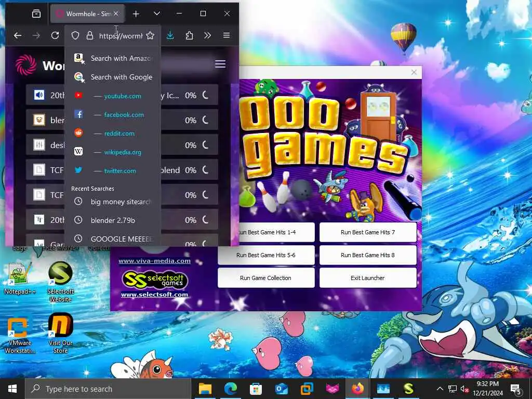The image size is (532, 399).
Task: Pick recent search 'GOOOGLE MEEEEE'
Action: tap(113, 239)
